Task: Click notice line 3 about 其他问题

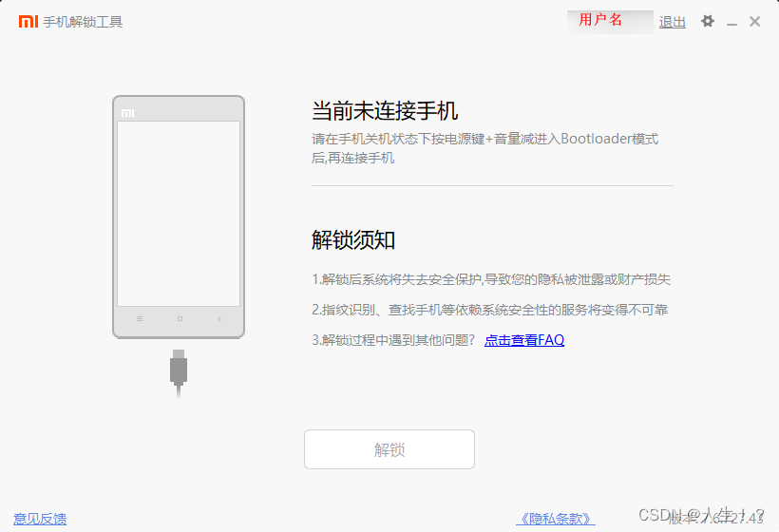Action: 393,340
